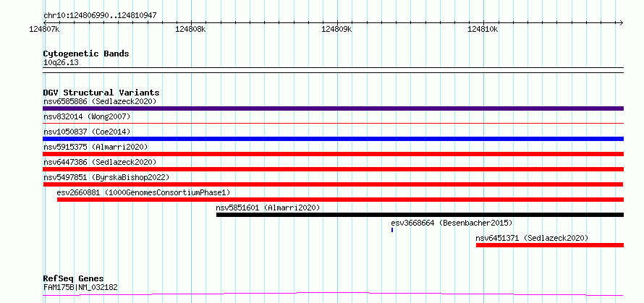Open nsv5851601 (Almarri2020) label
Screen dimensions: 644x303
click(268, 208)
